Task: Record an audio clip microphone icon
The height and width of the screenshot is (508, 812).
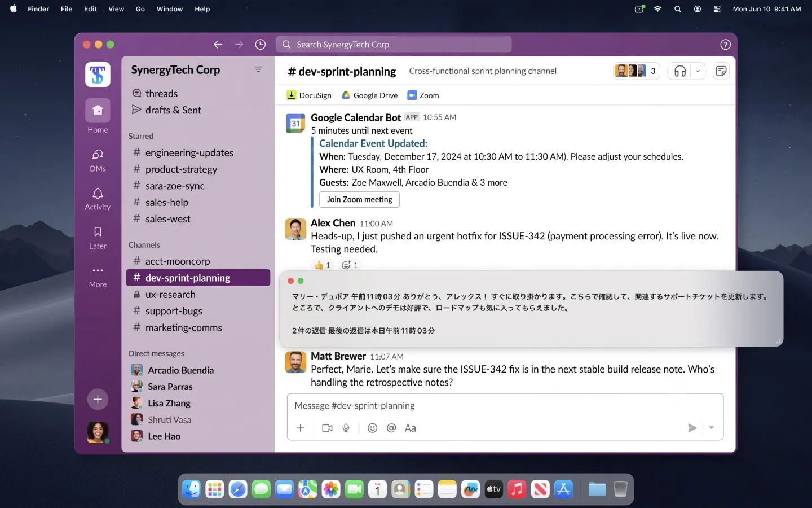Action: tap(346, 428)
